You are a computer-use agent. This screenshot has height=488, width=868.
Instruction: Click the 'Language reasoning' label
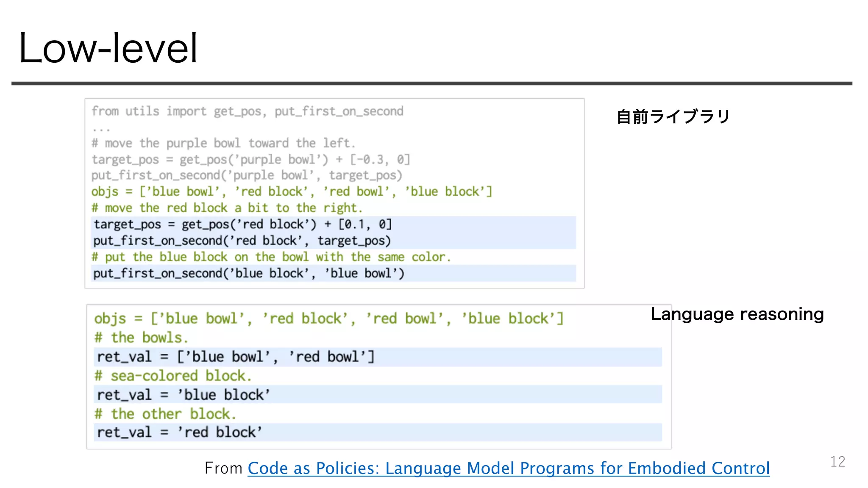pos(737,314)
